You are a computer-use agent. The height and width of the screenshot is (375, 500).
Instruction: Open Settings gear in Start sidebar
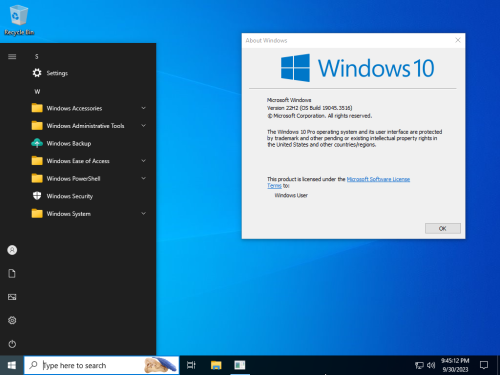(12, 320)
